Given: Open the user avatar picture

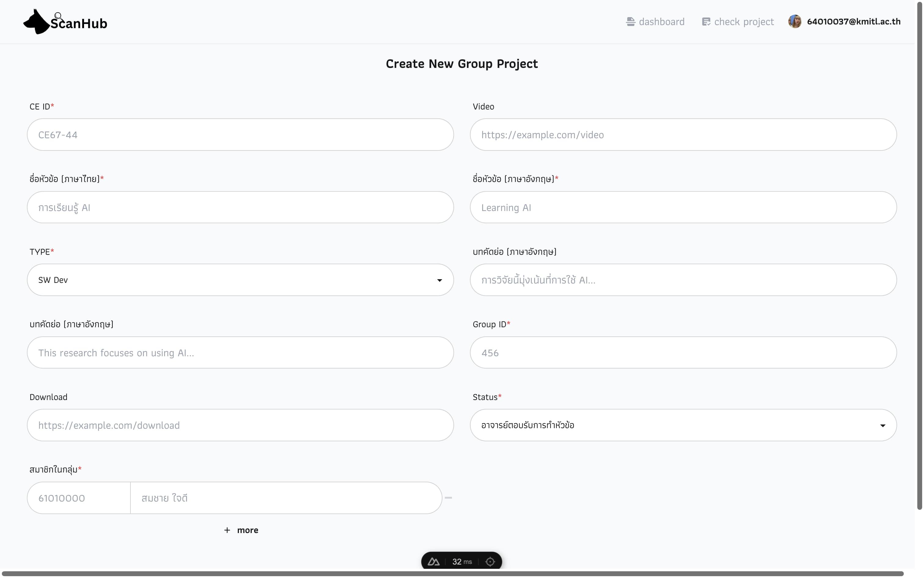Looking at the screenshot, I should pos(794,21).
